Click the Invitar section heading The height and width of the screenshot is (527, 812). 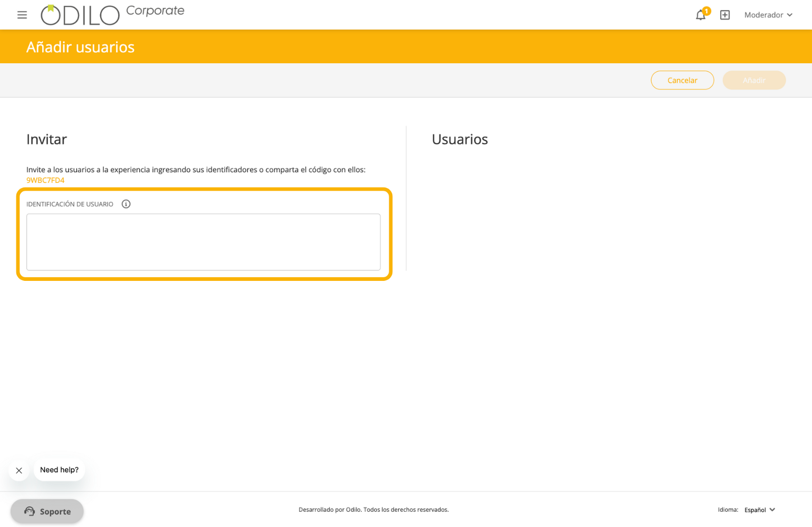point(46,139)
